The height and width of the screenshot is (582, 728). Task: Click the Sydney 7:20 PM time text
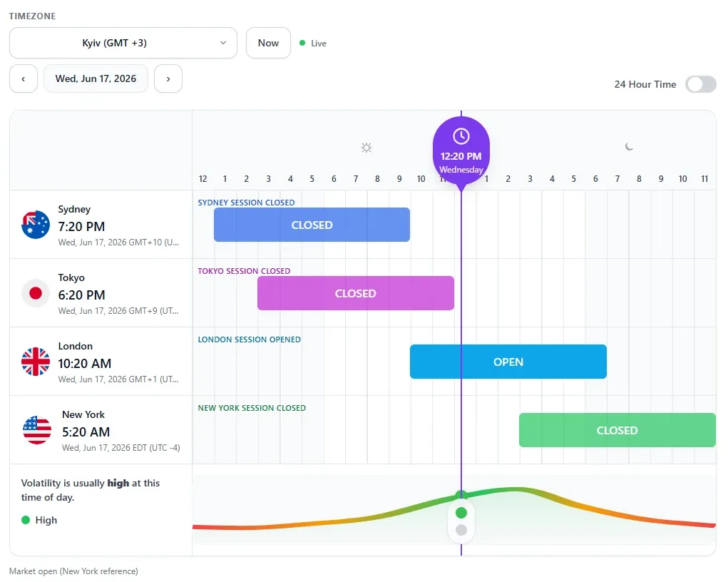coord(81,227)
